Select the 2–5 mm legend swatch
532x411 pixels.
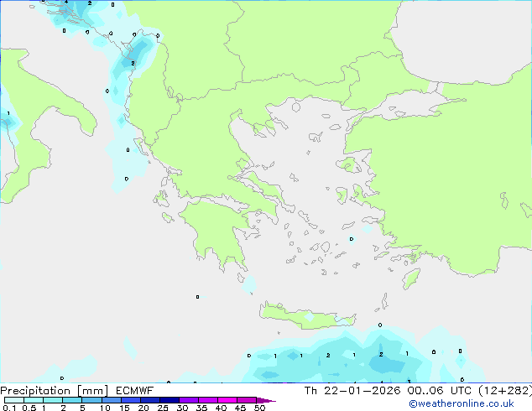coord(72,400)
